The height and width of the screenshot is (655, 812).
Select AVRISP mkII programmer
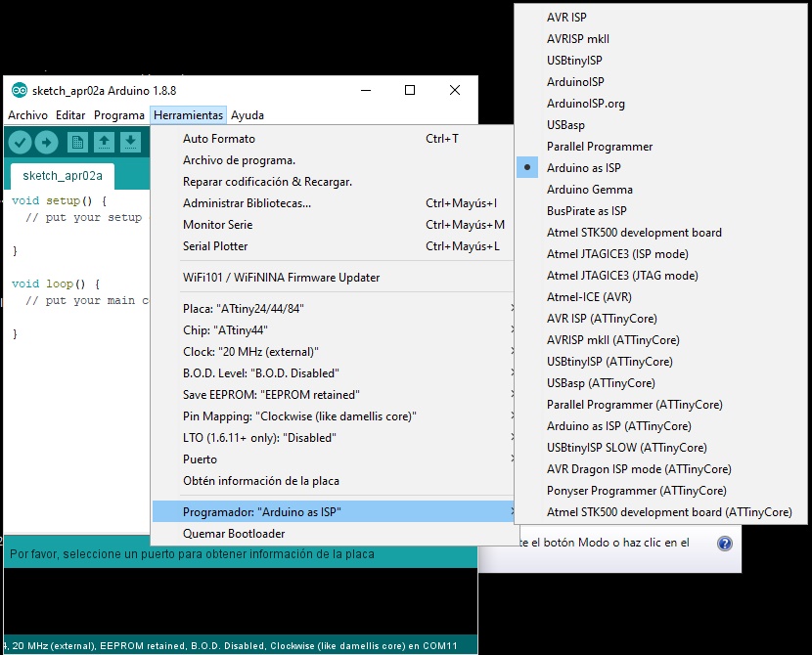pos(660,39)
